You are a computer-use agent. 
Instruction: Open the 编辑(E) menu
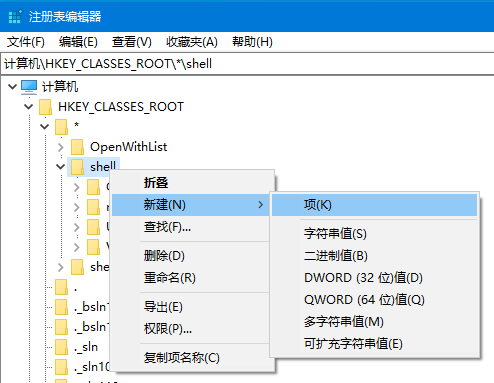tap(78, 42)
